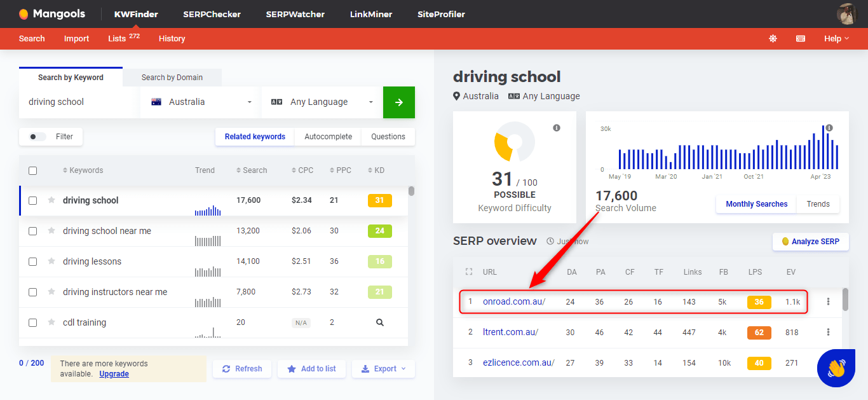This screenshot has width=868, height=400.
Task: Open the three-dot menu for onroad.com.au
Action: [x=828, y=301]
